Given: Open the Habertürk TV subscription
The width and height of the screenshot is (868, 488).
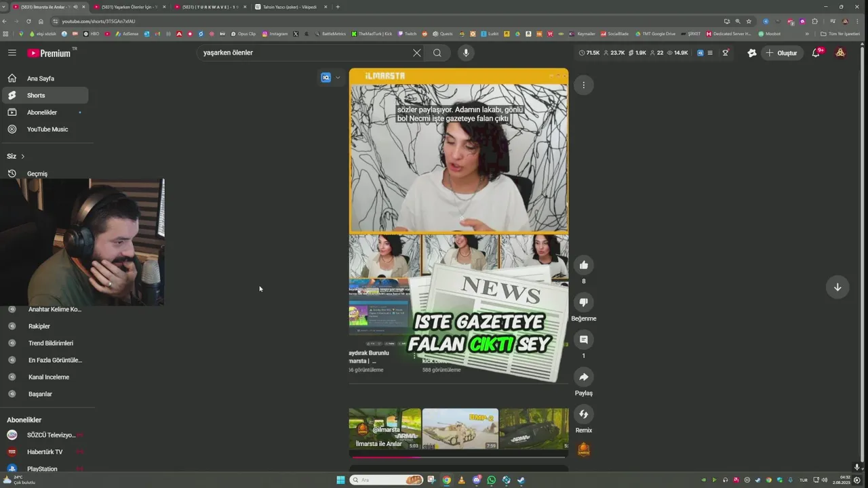Looking at the screenshot, I should point(45,452).
